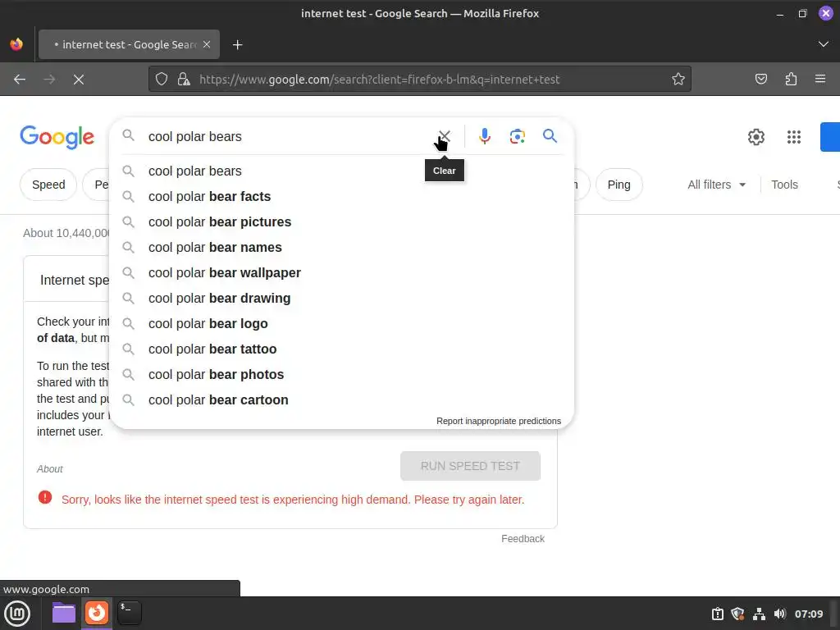Open Firefox application menu
Viewport: 840px width, 630px height.
(x=820, y=80)
